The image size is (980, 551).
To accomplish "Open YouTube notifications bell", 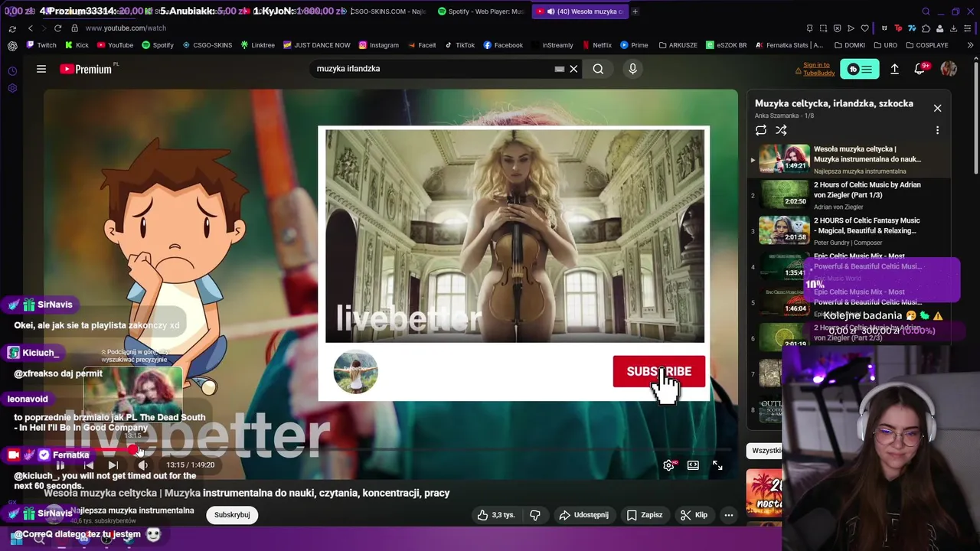I will point(920,69).
